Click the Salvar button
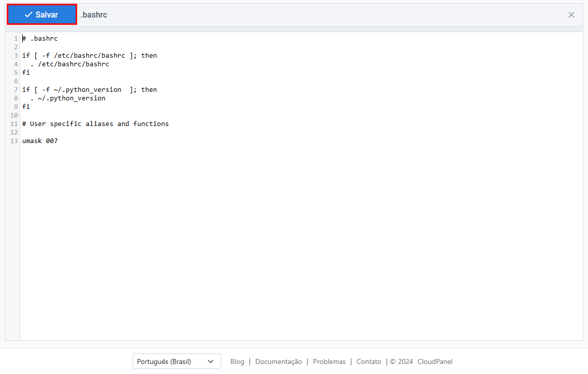Screen dimensions: 588x374 (x=42, y=15)
